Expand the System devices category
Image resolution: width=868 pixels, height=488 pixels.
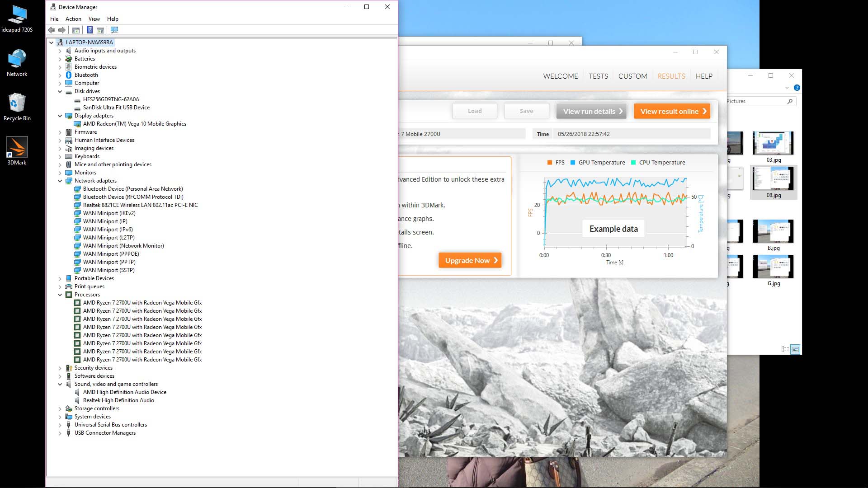[60, 417]
